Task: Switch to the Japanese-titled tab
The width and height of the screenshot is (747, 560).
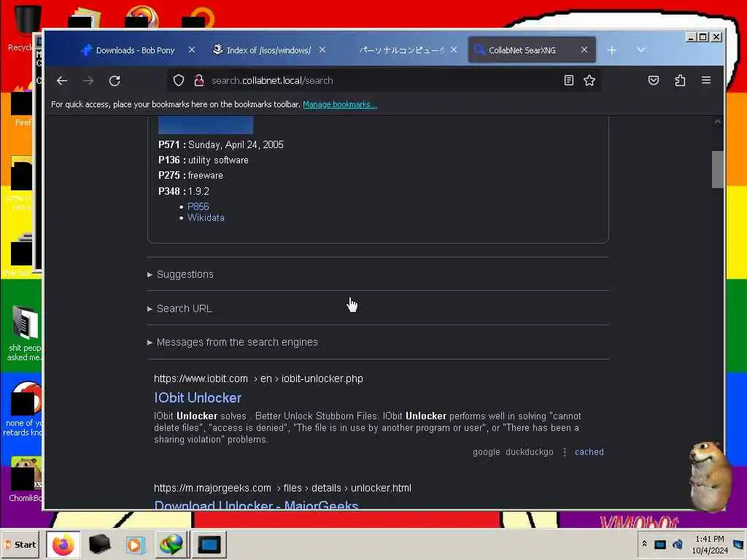Action: 401,50
